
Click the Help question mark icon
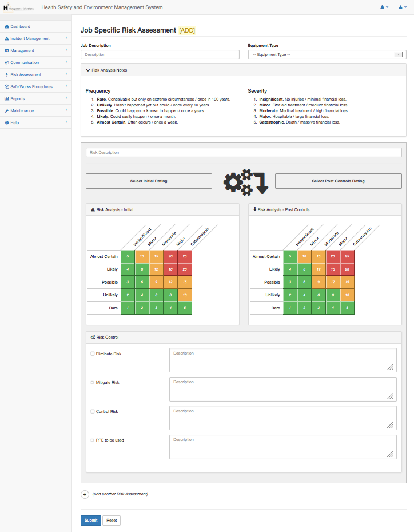pos(7,123)
